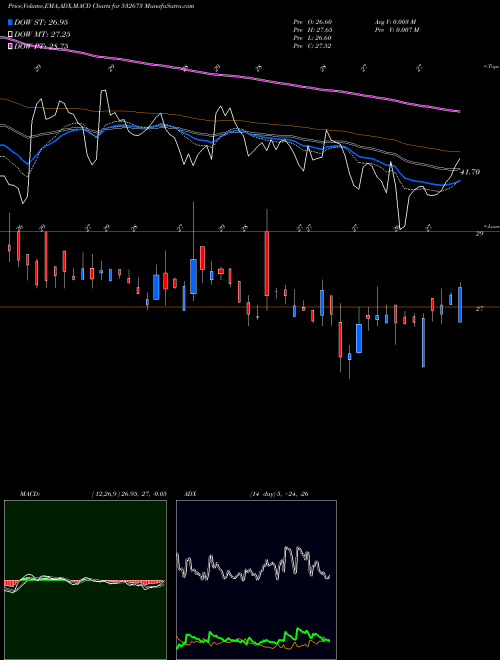Click the 'Avg V: 0.003 M' value

395,21
